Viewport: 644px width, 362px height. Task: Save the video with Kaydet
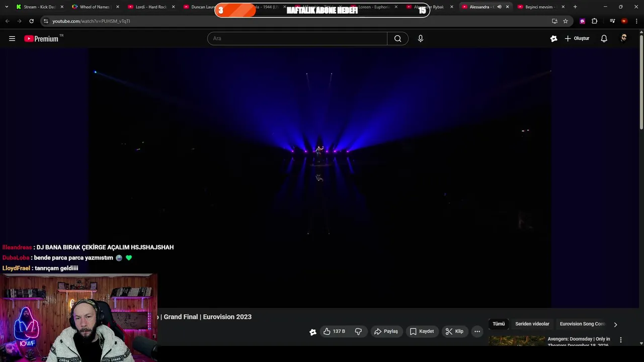pos(422,331)
